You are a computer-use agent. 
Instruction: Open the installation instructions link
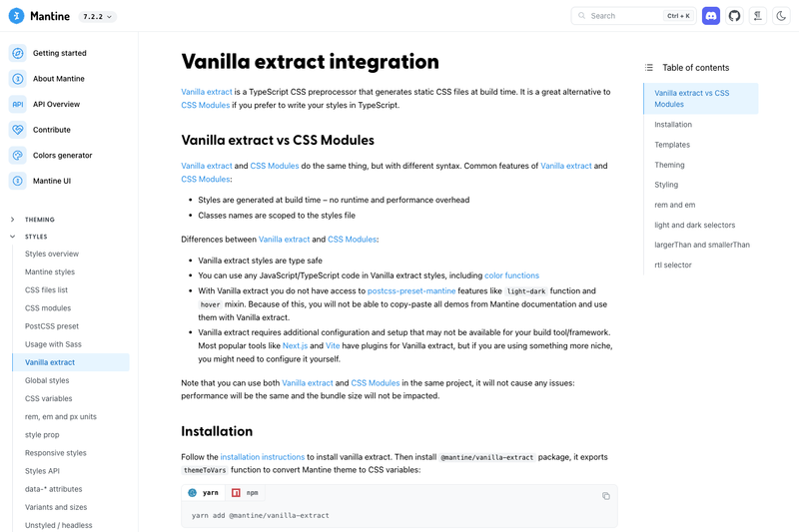[263, 457]
